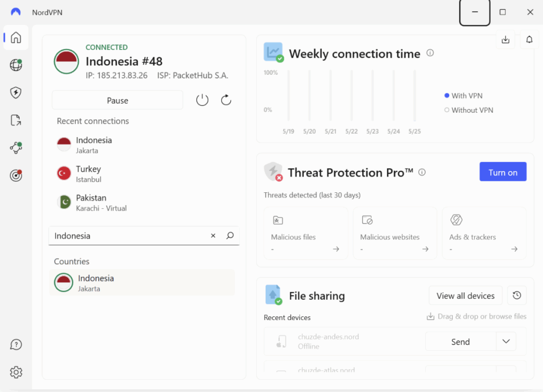The height and width of the screenshot is (392, 543).
Task: Click the power disconnect icon
Action: 202,100
